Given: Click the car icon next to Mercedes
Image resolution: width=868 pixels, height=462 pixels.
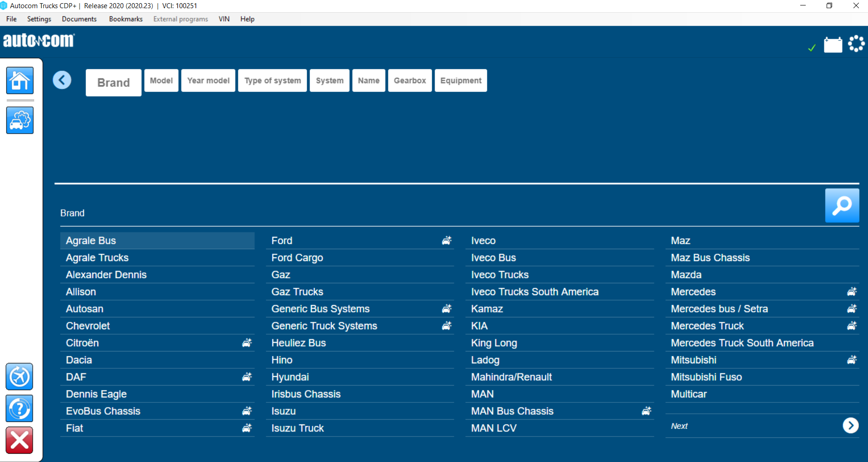Looking at the screenshot, I should [x=852, y=291].
